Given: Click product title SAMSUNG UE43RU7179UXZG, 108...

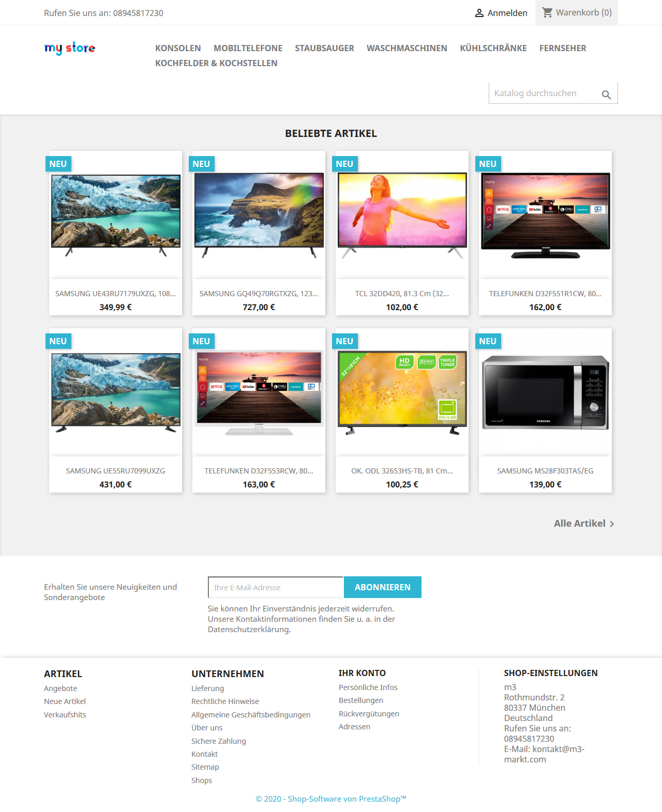Looking at the screenshot, I should pos(115,294).
